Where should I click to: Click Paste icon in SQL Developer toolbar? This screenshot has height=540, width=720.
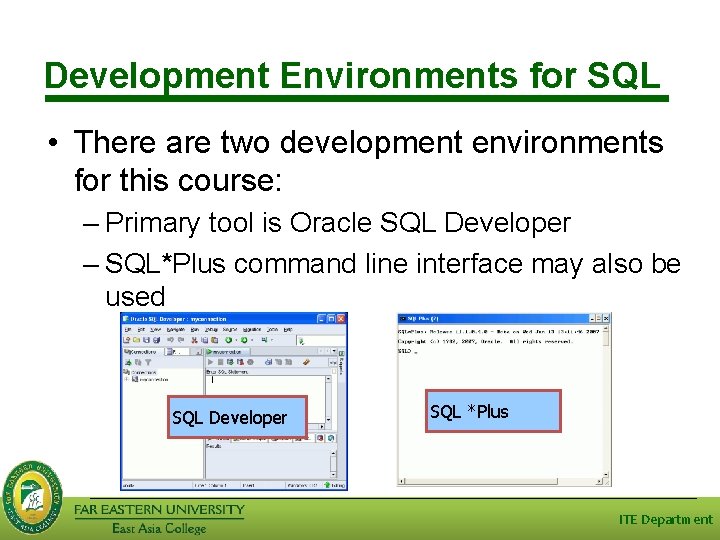[214, 340]
